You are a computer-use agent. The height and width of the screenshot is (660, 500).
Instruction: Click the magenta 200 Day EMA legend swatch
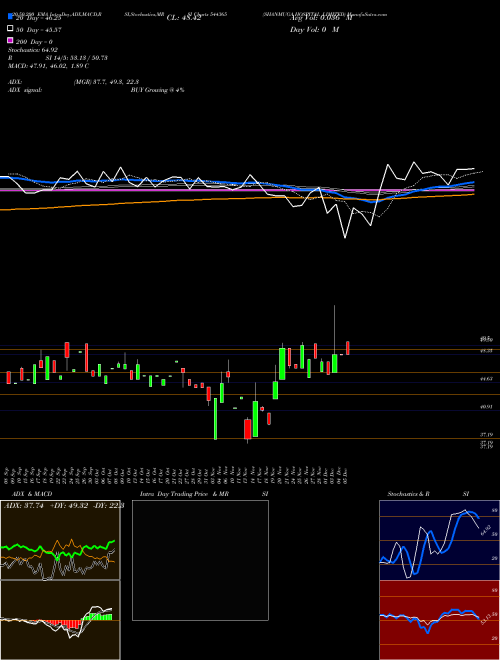tap(10, 40)
